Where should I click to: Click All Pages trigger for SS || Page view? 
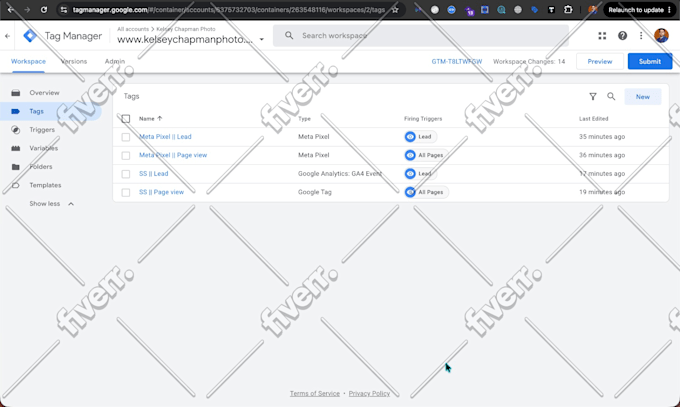[426, 192]
